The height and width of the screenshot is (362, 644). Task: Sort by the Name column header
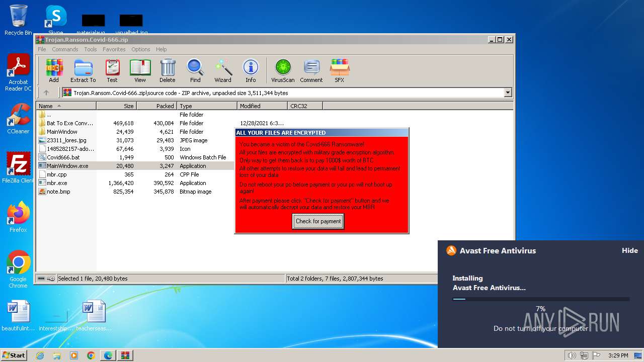66,106
